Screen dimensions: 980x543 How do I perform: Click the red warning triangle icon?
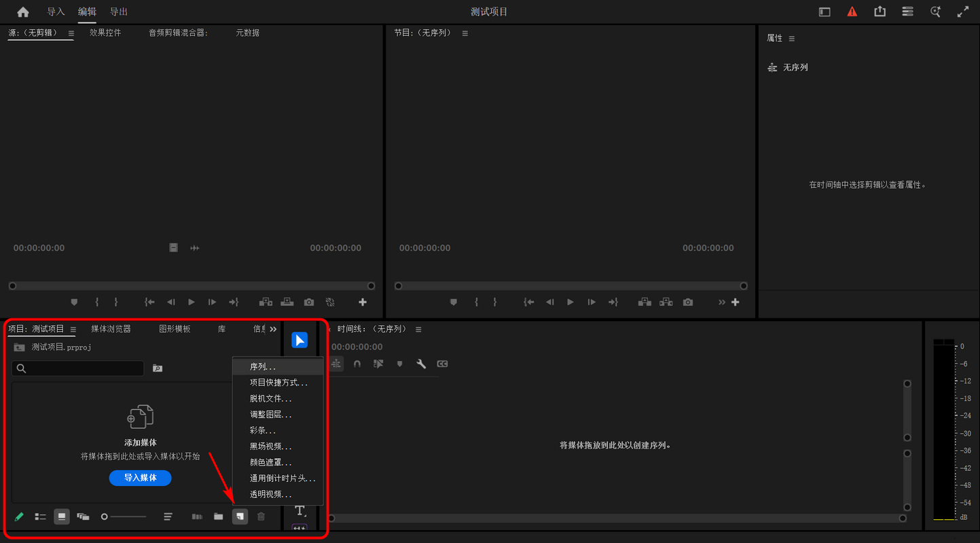[852, 12]
